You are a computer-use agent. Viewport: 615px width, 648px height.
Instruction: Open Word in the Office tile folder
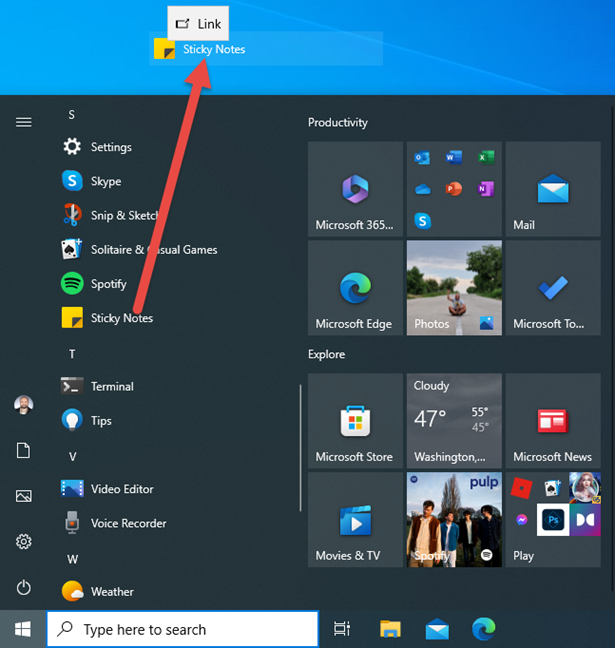click(454, 157)
